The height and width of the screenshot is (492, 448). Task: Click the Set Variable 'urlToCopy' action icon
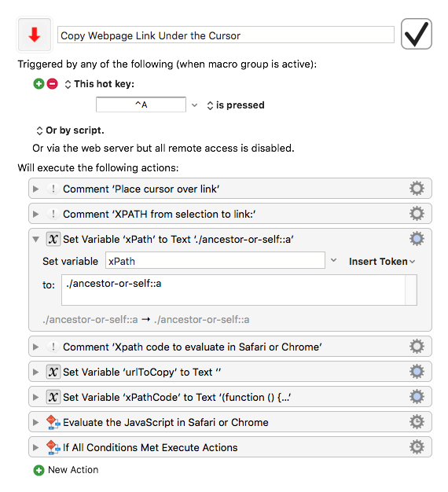(53, 372)
